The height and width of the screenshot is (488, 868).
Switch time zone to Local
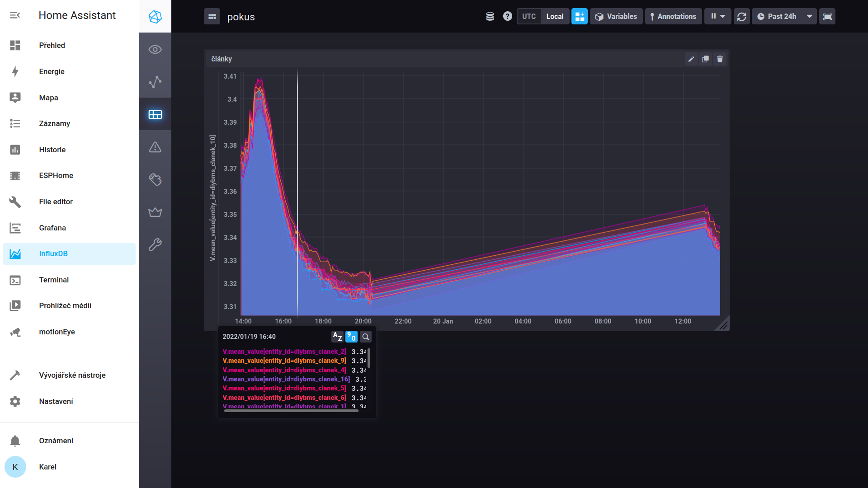coord(555,17)
